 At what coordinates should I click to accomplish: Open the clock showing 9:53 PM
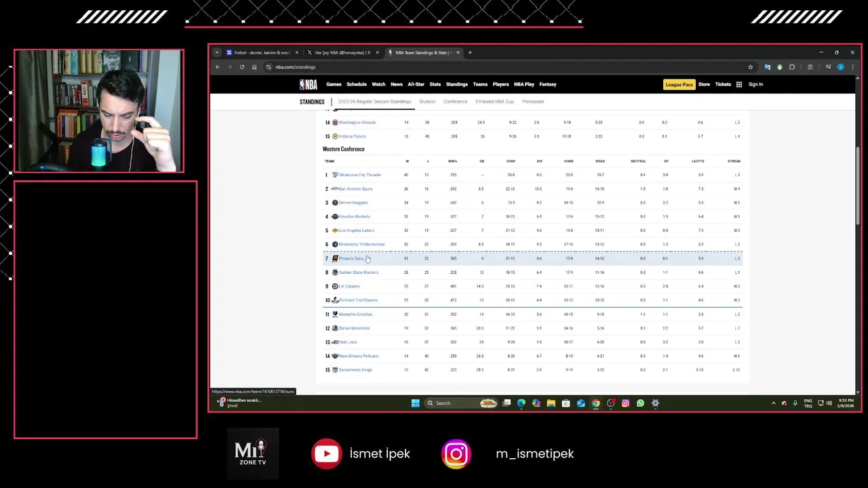click(x=846, y=403)
